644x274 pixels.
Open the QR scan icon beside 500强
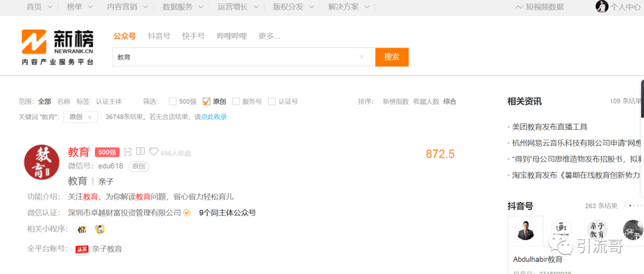point(128,152)
